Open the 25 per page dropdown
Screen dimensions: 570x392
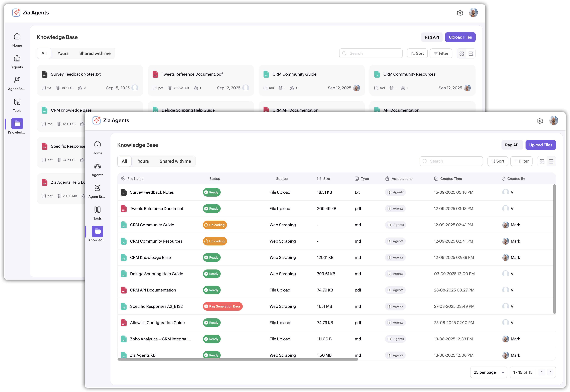click(488, 372)
